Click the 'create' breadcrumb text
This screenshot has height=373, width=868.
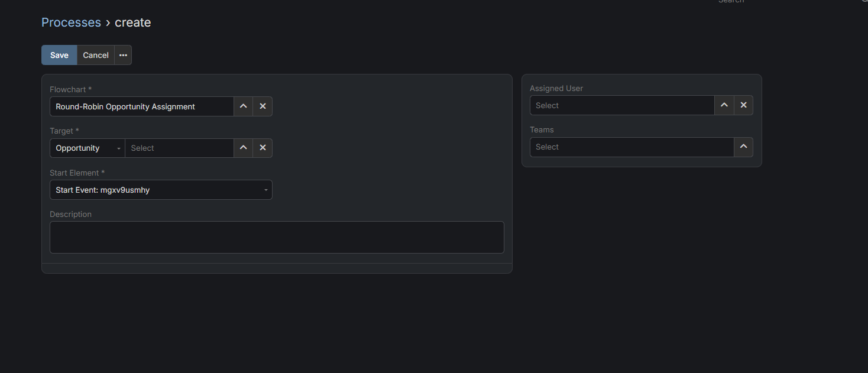tap(133, 22)
